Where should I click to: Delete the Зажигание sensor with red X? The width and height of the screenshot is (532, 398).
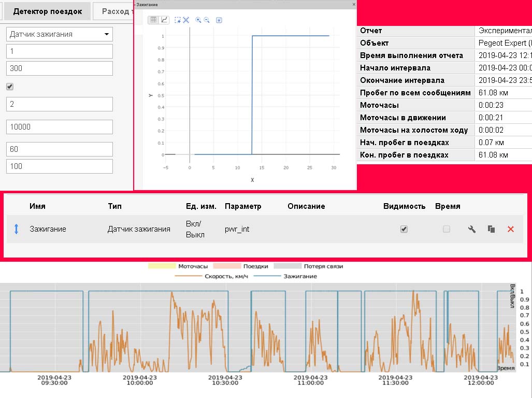coord(510,229)
